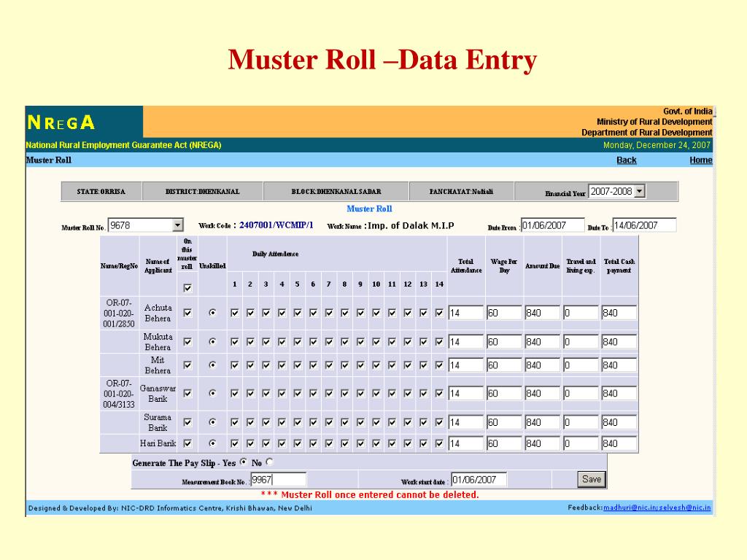Uncheck Ganaswar Barik on this muster roll

tap(187, 393)
